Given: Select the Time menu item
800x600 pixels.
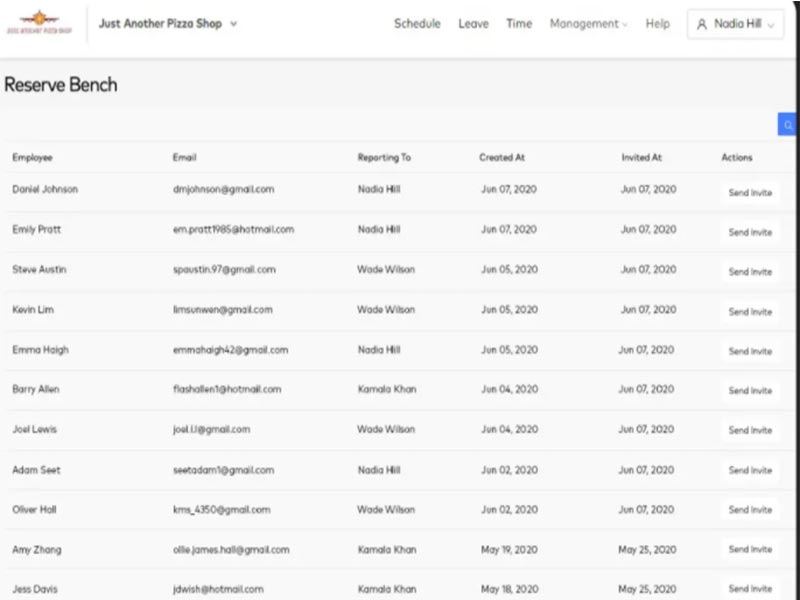Looking at the screenshot, I should [519, 24].
